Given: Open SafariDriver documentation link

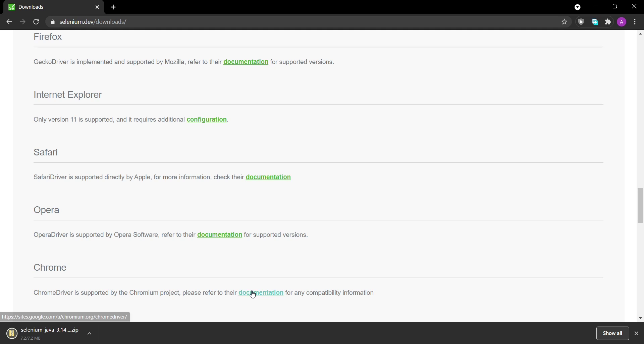Looking at the screenshot, I should pyautogui.click(x=268, y=177).
